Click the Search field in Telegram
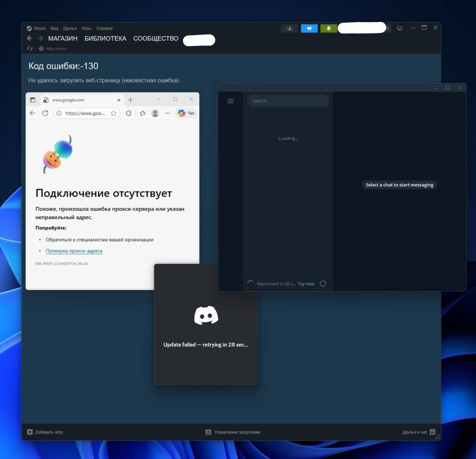476x459 pixels. (x=288, y=101)
